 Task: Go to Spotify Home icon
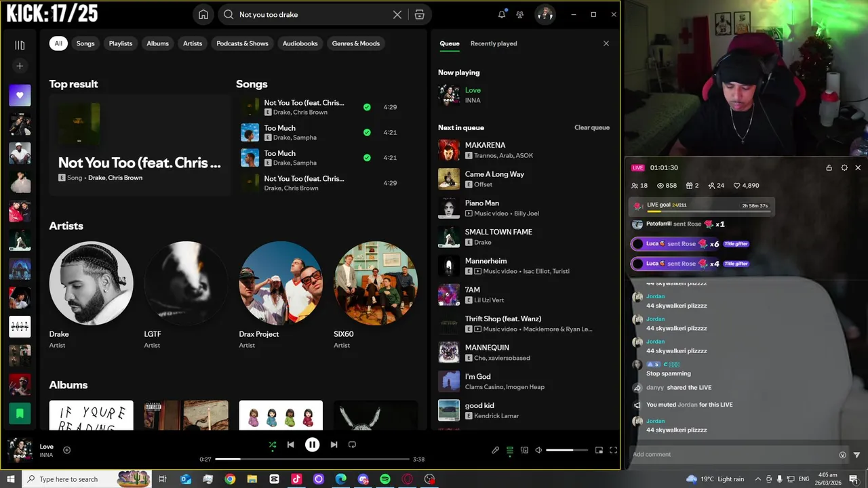(203, 15)
